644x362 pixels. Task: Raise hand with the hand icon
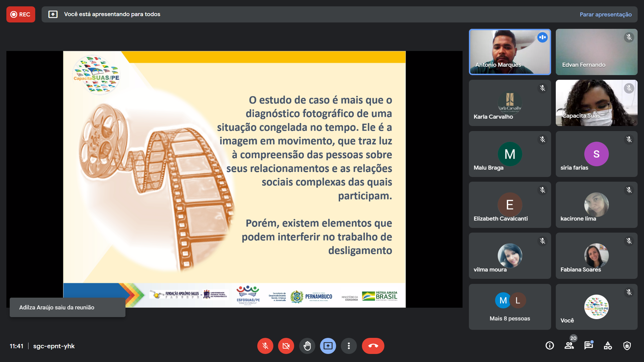coord(307,346)
